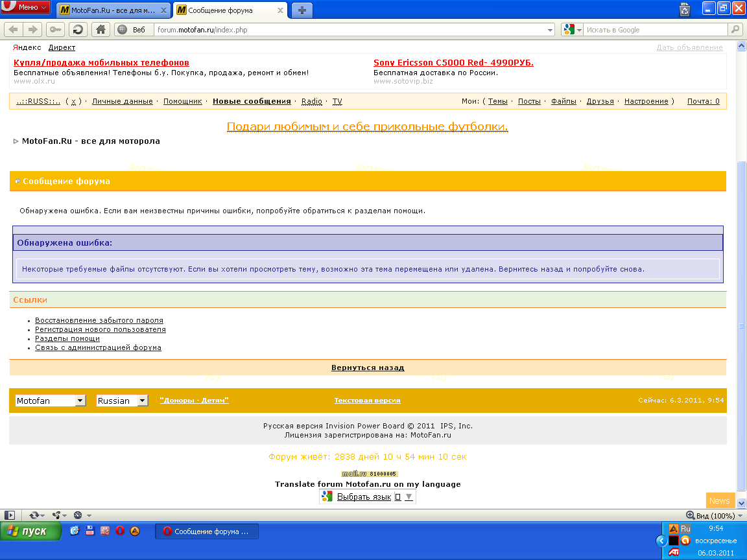Click the search magnifier icon

(x=735, y=30)
